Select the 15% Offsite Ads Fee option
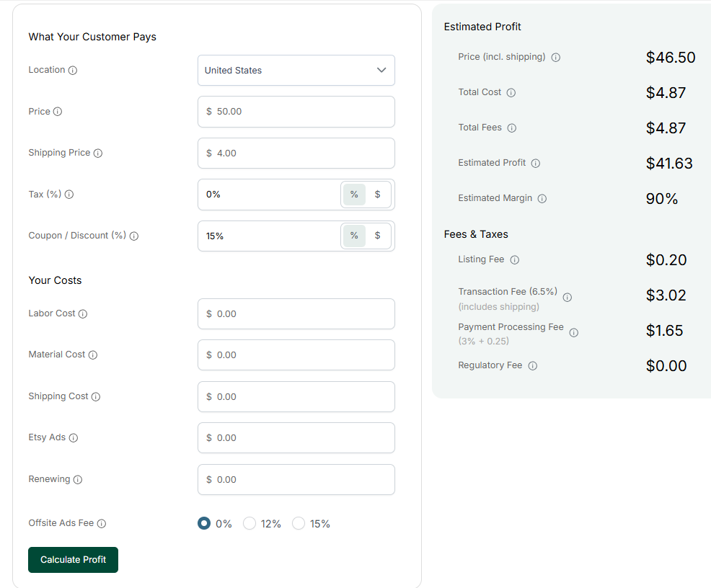The height and width of the screenshot is (588, 711). pyautogui.click(x=299, y=523)
